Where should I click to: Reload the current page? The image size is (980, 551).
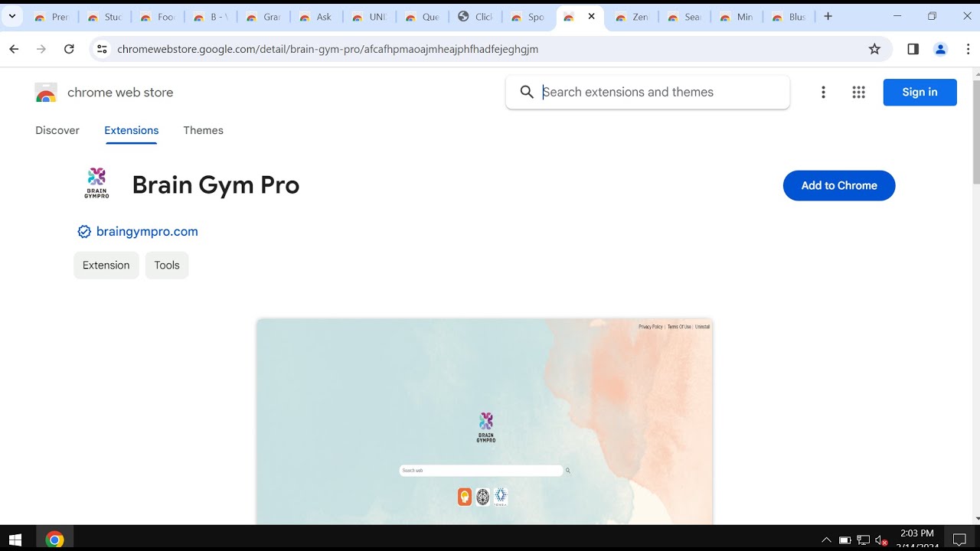click(69, 49)
